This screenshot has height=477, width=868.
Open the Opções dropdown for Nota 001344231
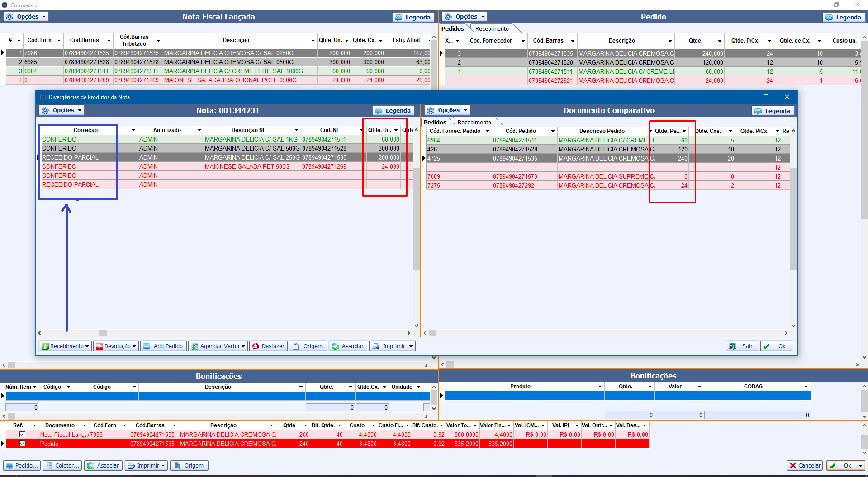pyautogui.click(x=62, y=110)
